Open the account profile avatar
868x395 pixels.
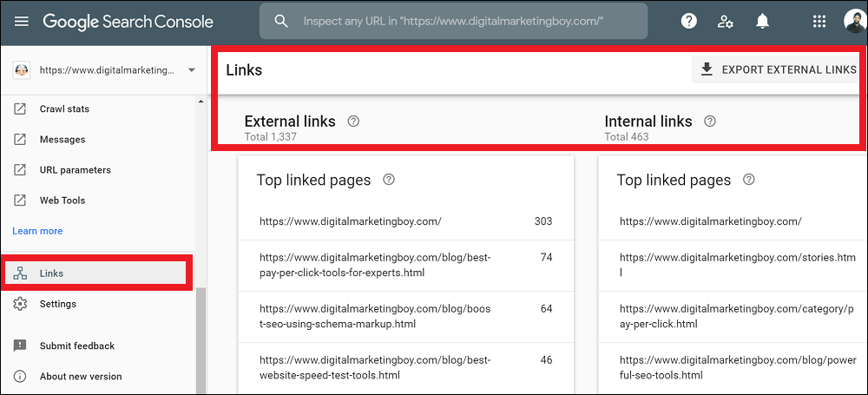(x=855, y=21)
